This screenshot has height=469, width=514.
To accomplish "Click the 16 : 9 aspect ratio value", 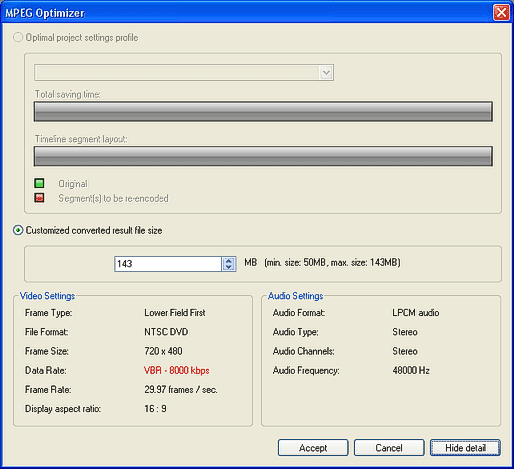I will pyautogui.click(x=155, y=409).
